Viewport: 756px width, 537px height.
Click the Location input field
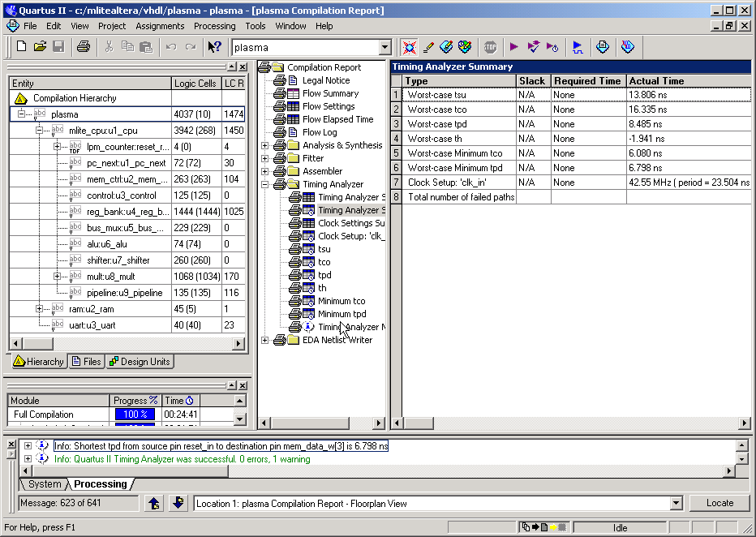432,504
